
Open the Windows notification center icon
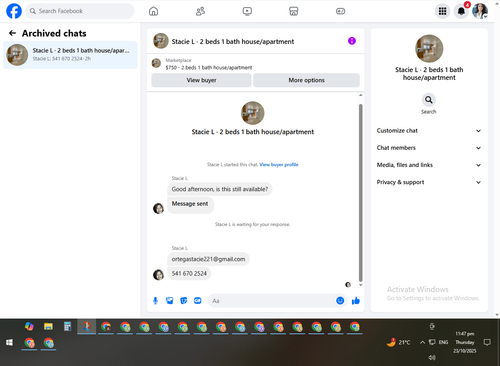pyautogui.click(x=487, y=342)
